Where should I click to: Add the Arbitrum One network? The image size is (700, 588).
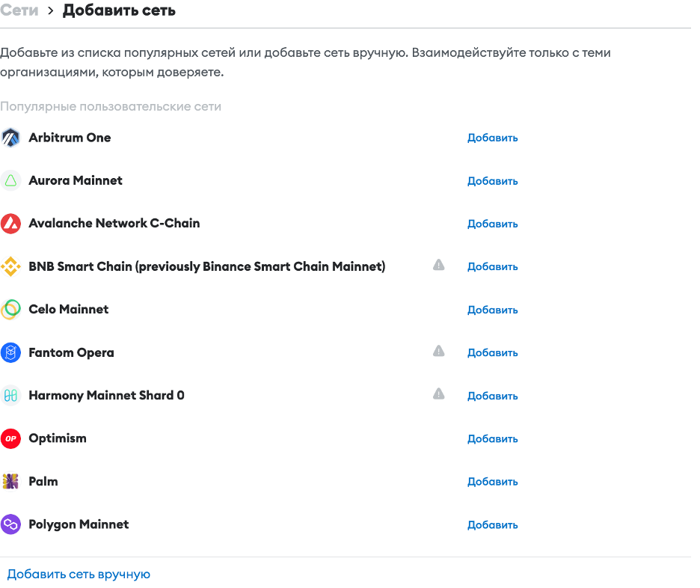[x=492, y=138]
